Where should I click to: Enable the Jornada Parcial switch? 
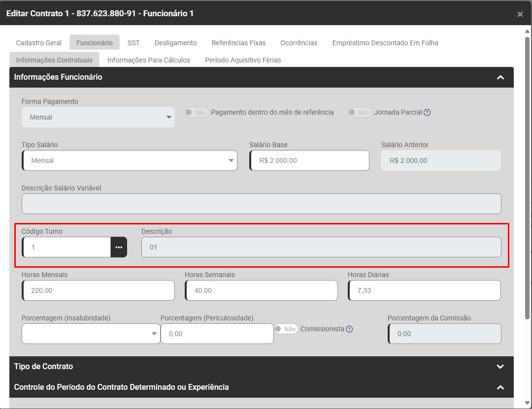(x=360, y=112)
